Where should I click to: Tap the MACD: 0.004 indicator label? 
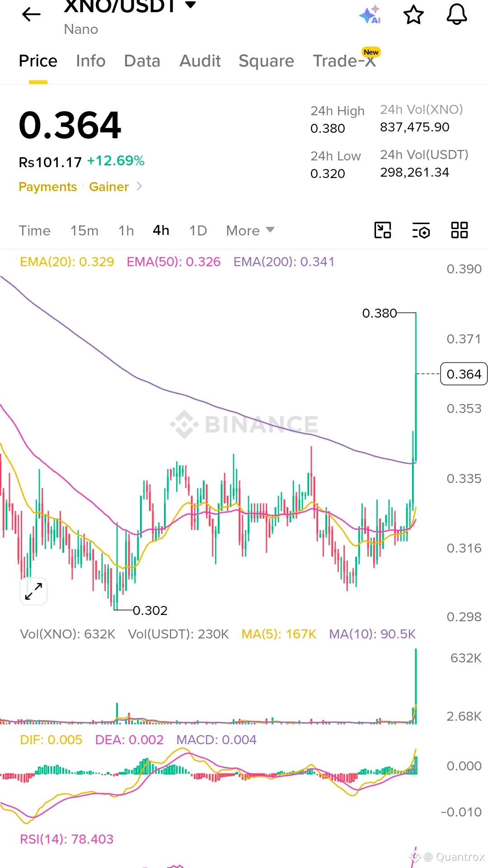216,740
